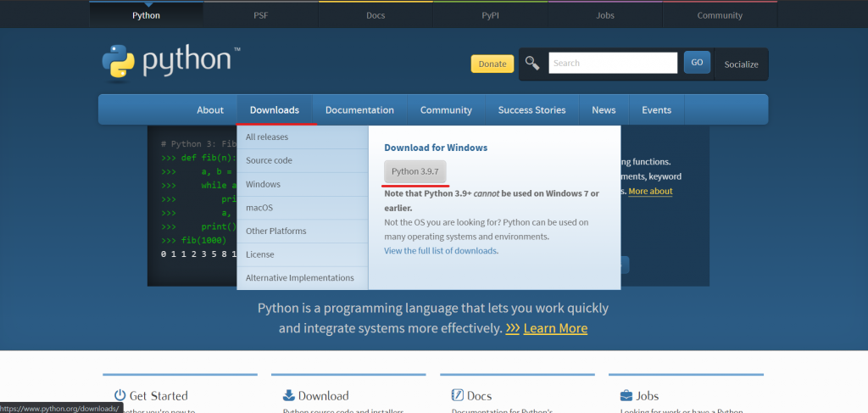This screenshot has width=868, height=413.
Task: Click the download arrow icon beside Download
Action: point(289,395)
